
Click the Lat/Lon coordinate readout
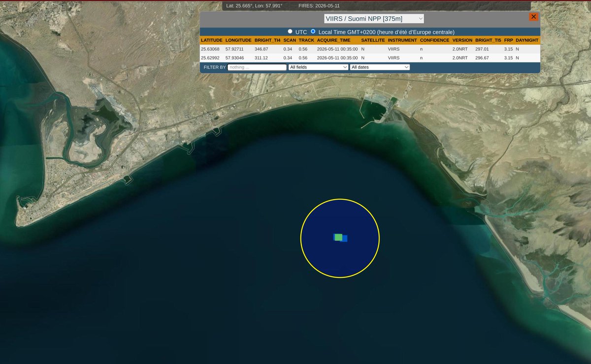point(254,6)
